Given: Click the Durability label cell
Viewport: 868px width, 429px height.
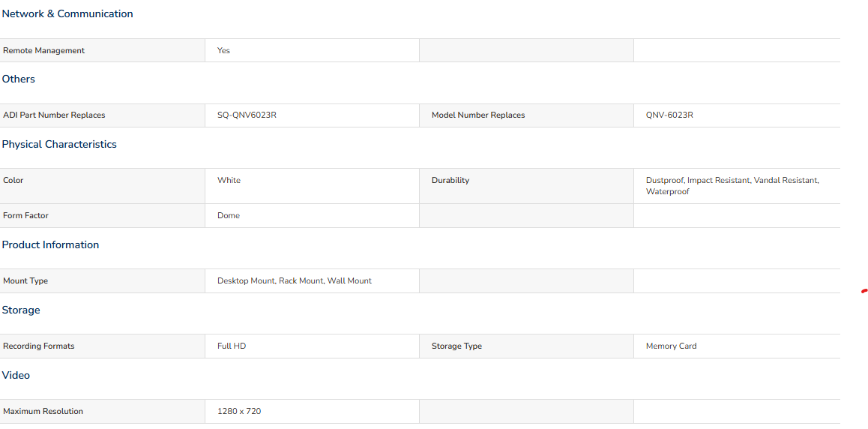Looking at the screenshot, I should click(x=450, y=180).
